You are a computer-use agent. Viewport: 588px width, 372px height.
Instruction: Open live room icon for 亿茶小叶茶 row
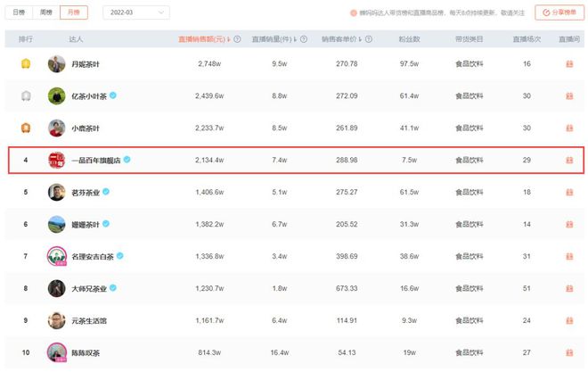point(569,96)
